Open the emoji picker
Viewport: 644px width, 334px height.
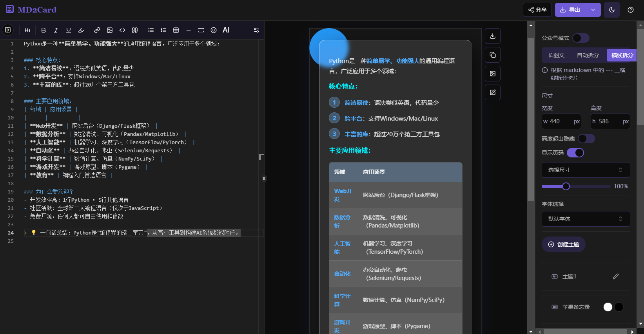[214, 30]
